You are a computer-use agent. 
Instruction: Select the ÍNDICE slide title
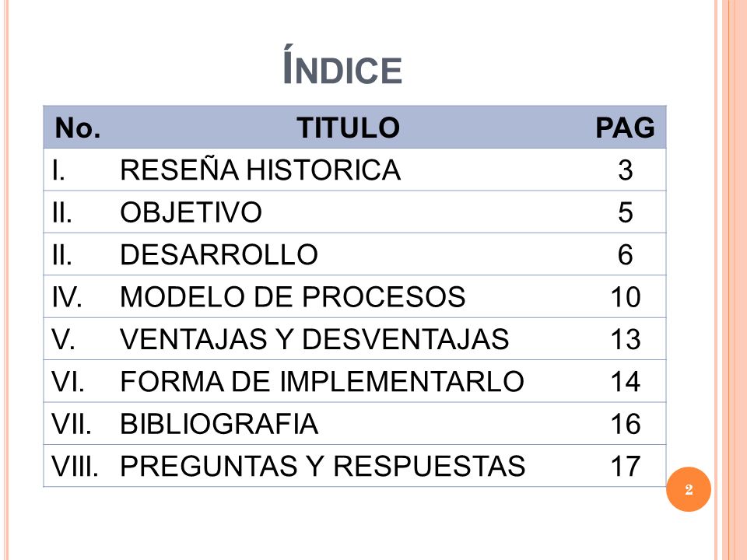pos(342,65)
